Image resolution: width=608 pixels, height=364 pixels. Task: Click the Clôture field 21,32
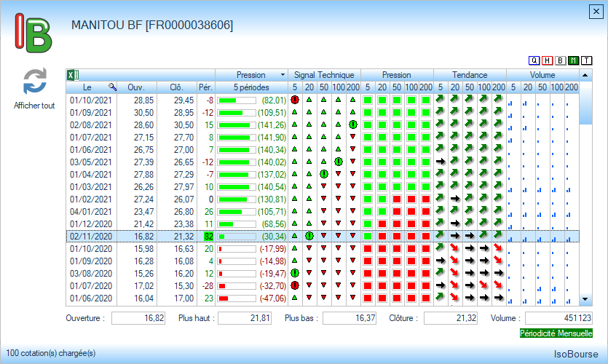coord(451,318)
